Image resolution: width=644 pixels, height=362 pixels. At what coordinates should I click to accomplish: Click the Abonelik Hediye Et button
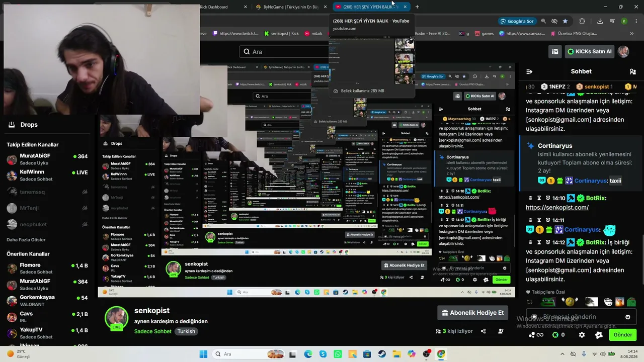tap(472, 313)
